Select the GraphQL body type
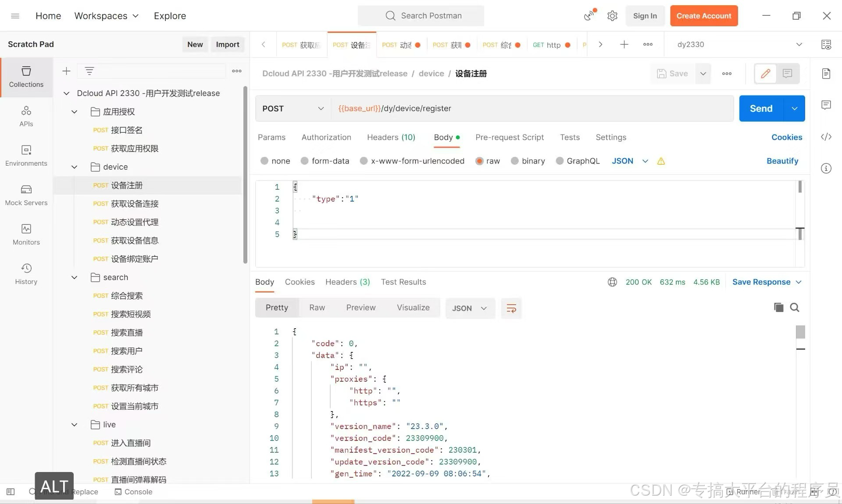Image resolution: width=842 pixels, height=504 pixels. tap(560, 161)
